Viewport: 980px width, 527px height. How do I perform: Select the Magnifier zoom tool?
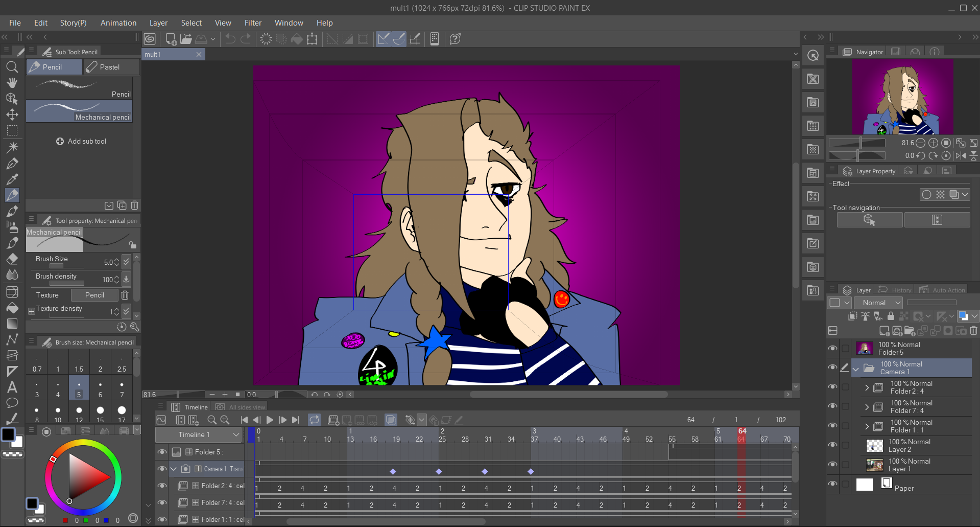point(12,67)
